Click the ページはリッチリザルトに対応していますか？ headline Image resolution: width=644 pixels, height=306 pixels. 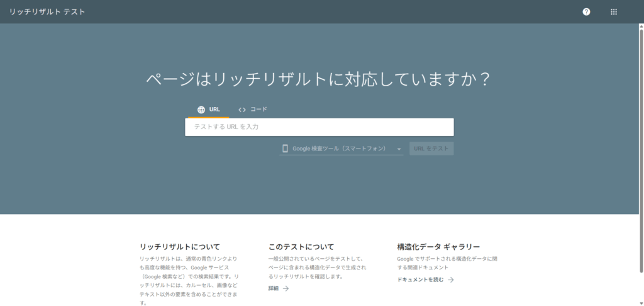(318, 79)
